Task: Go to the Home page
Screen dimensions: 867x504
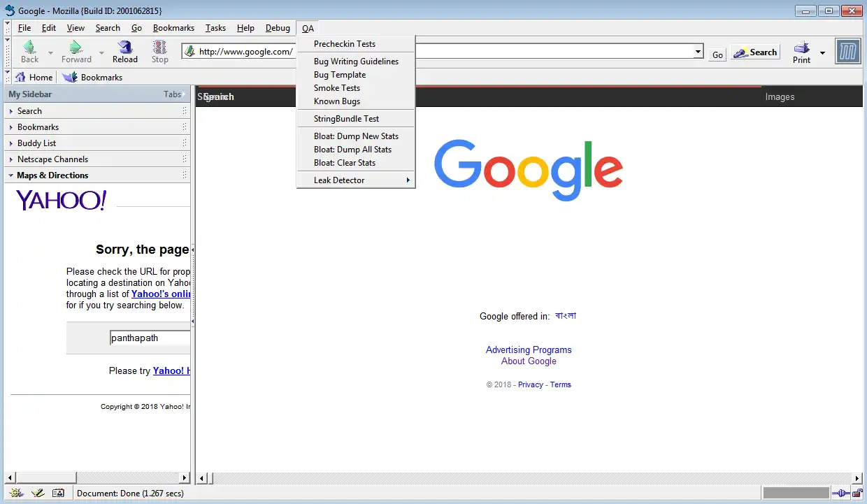Action: coord(34,77)
